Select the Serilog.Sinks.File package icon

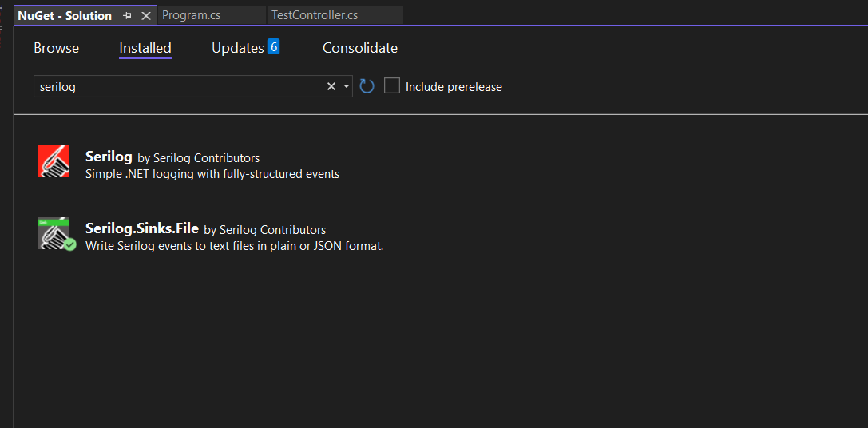pyautogui.click(x=57, y=234)
